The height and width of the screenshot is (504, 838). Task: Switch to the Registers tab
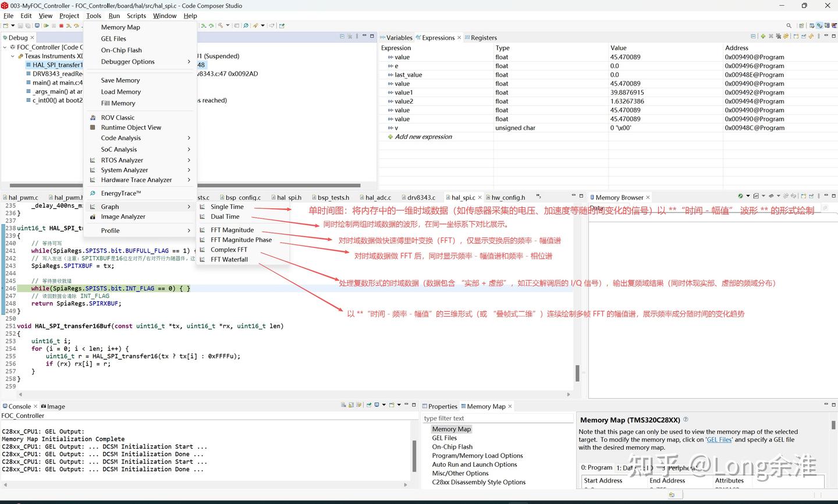coord(481,37)
